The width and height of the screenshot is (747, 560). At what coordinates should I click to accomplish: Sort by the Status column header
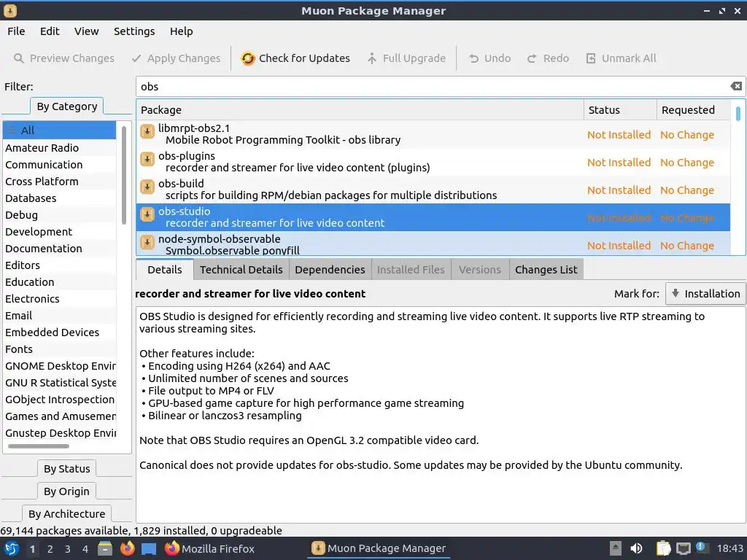(620, 110)
